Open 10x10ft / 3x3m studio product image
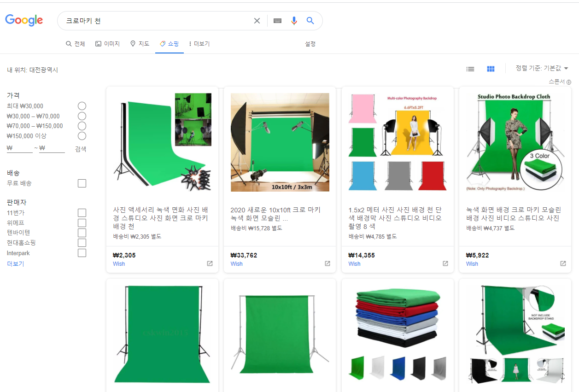The image size is (579, 392). tap(280, 142)
